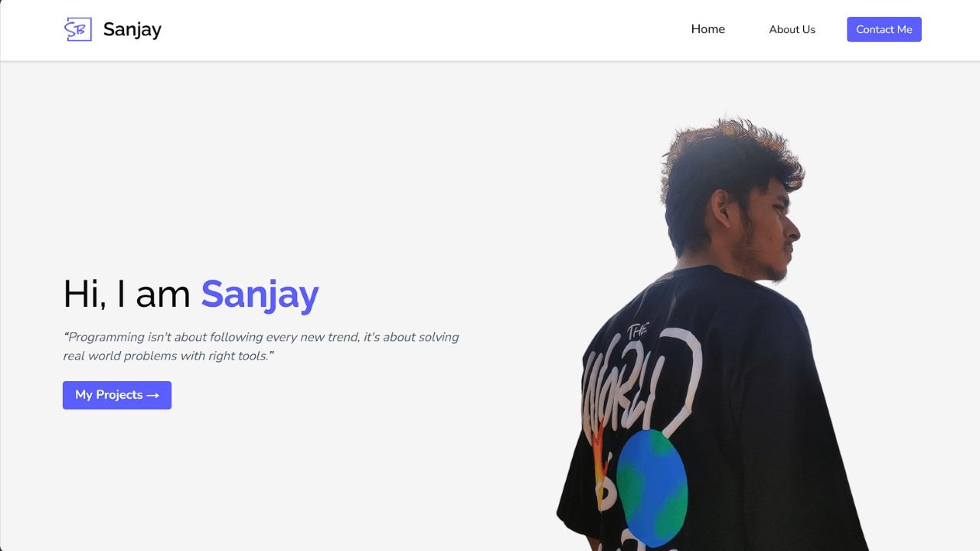Click 'real world problems' line of the quote

(168, 356)
